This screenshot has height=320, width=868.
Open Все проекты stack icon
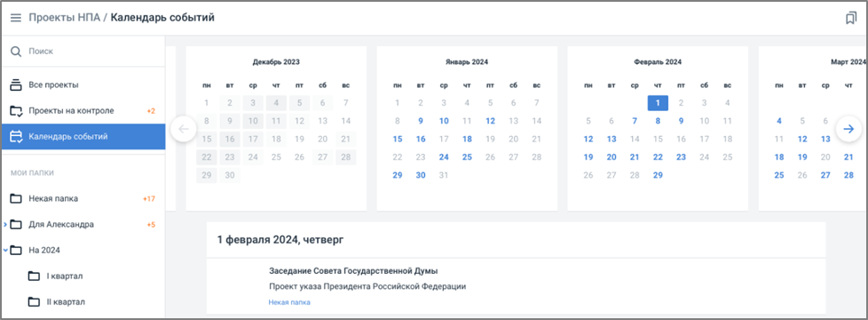16,84
